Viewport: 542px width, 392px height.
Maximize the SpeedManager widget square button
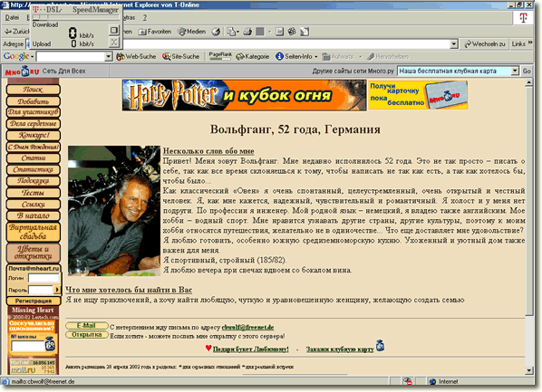[113, 31]
